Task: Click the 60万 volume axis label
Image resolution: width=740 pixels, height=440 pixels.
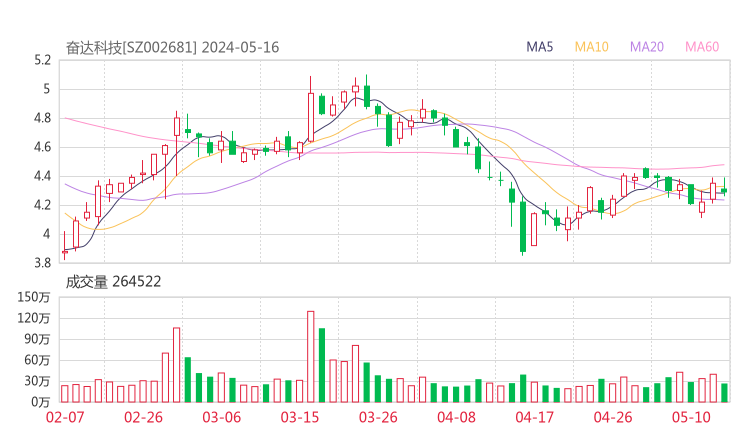Action: coord(37,360)
